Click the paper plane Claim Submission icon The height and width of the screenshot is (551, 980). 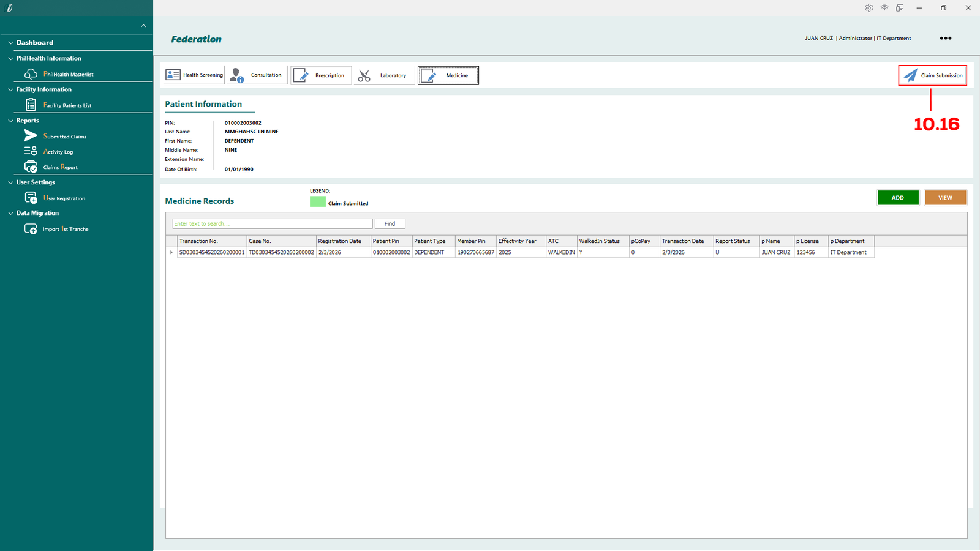pos(911,75)
